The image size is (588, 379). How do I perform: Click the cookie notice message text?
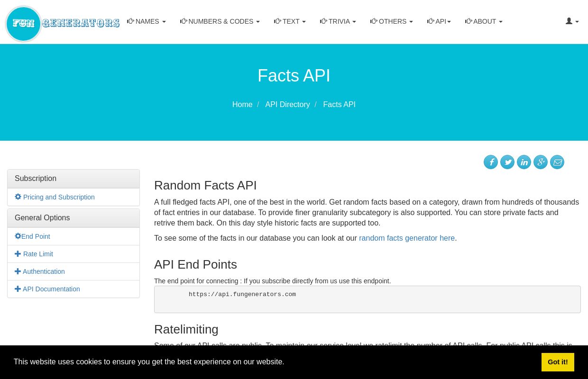point(149,362)
